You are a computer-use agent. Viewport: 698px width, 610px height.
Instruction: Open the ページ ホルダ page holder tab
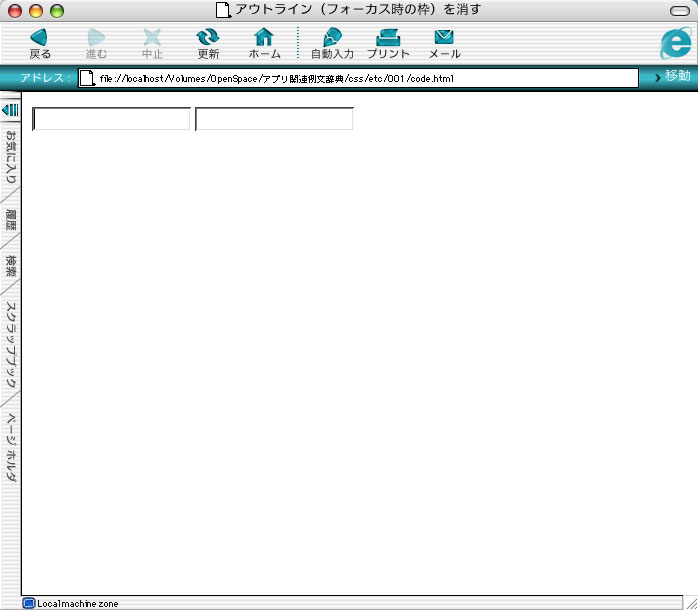pyautogui.click(x=10, y=447)
